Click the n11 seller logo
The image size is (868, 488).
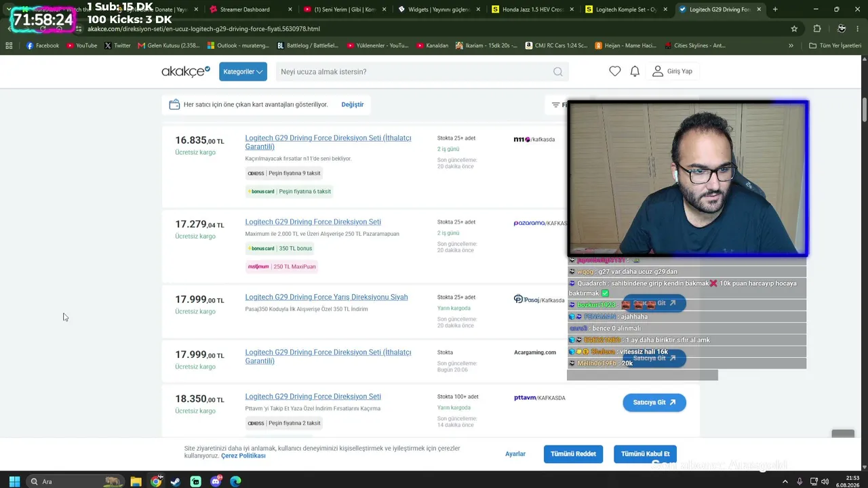click(534, 140)
